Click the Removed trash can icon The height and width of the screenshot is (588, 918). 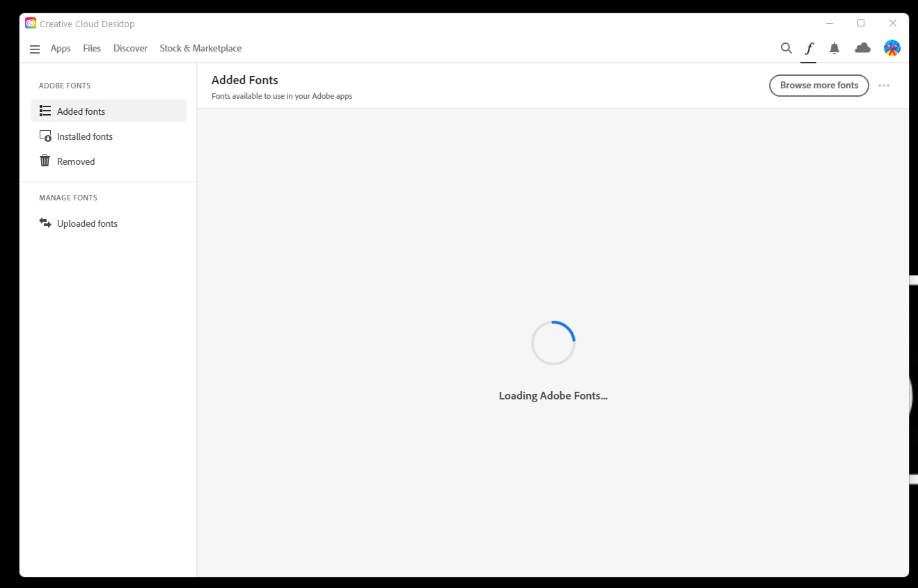point(45,161)
